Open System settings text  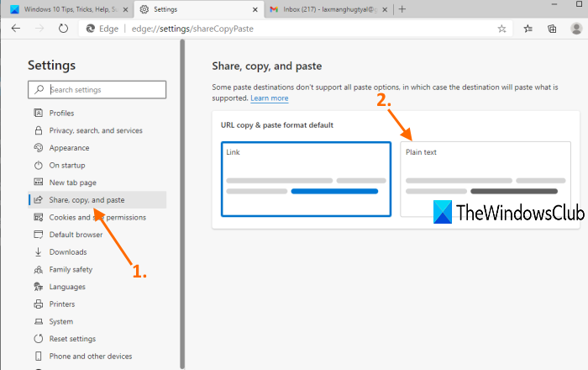pos(61,321)
